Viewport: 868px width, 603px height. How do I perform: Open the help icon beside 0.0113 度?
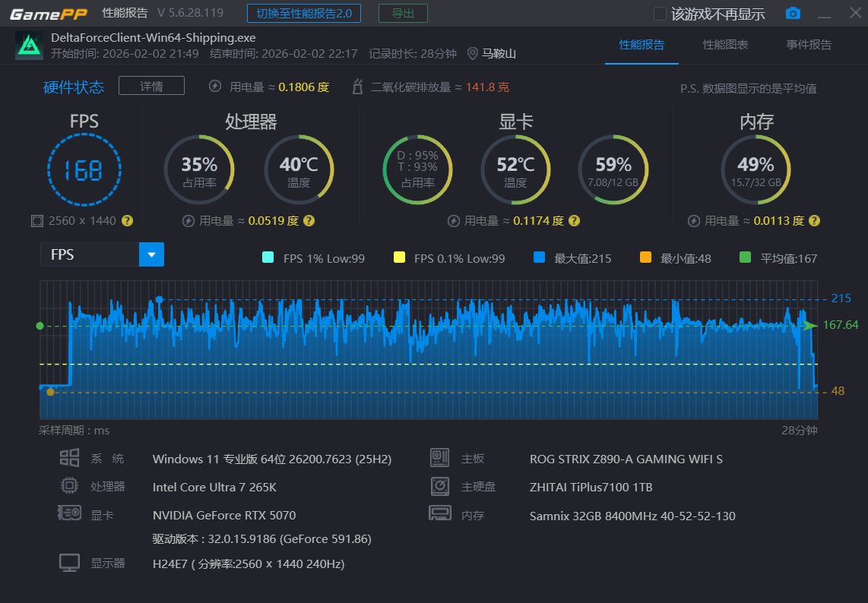coord(814,221)
